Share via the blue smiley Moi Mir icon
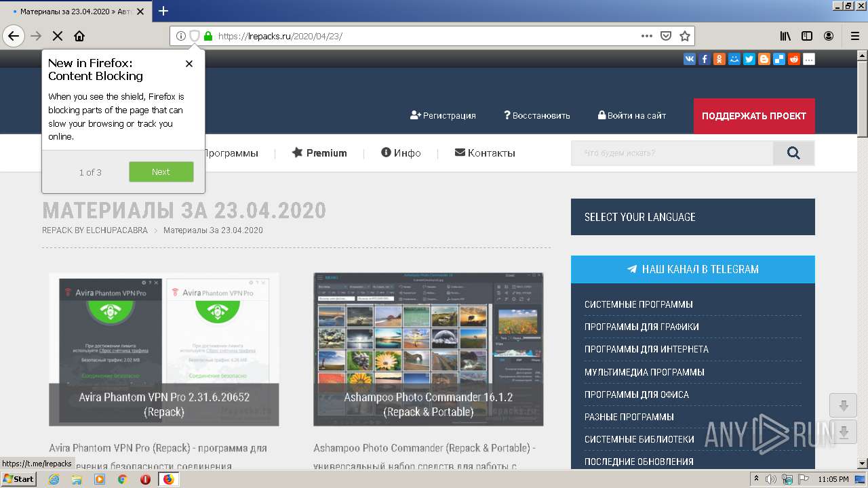This screenshot has width=868, height=488. [x=734, y=59]
